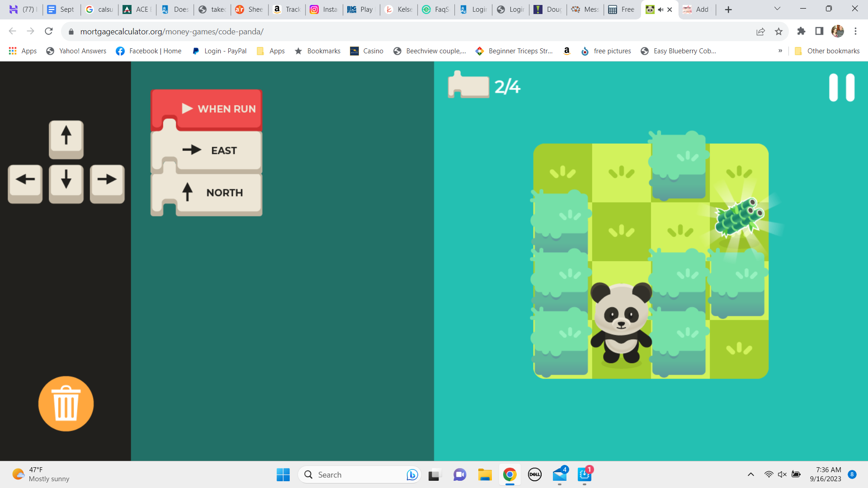The image size is (868, 488).
Task: Bookmark this page with star icon
Action: tap(778, 31)
